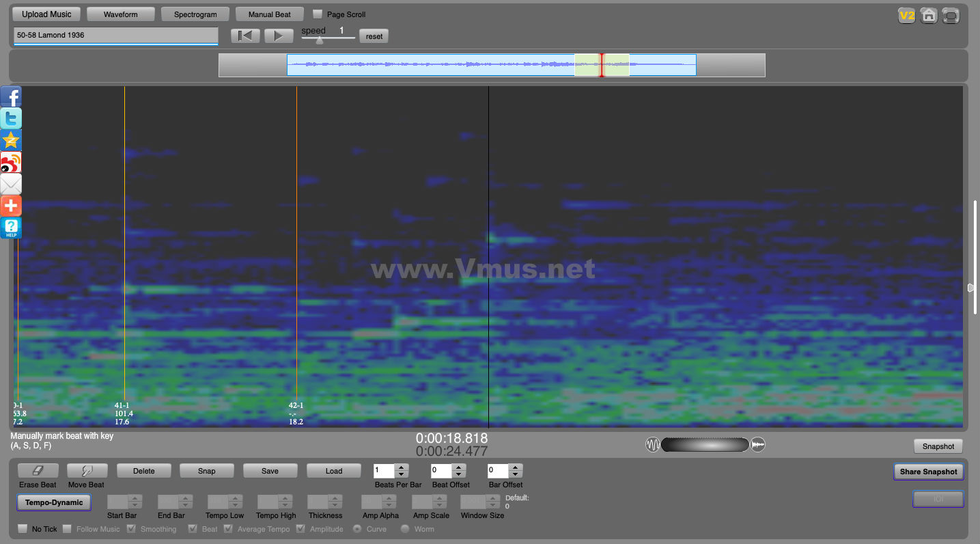
Task: Activate the Erase Beat tool
Action: click(x=38, y=470)
